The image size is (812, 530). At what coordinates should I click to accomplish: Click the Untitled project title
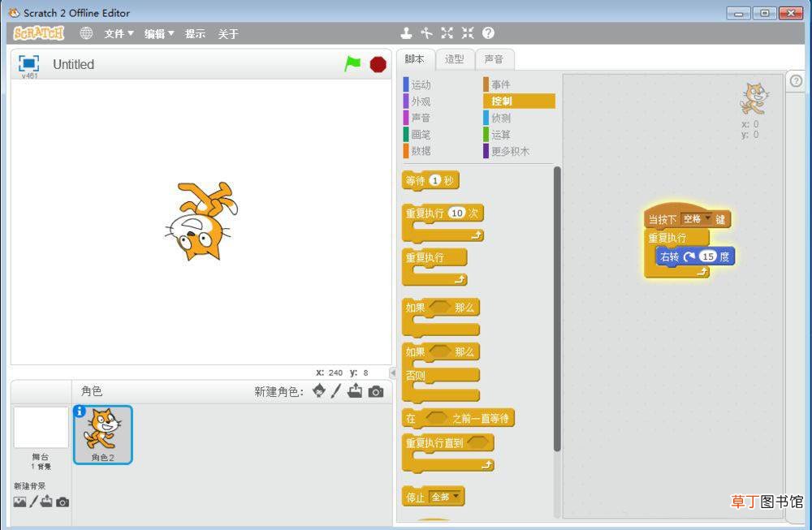[x=74, y=65]
